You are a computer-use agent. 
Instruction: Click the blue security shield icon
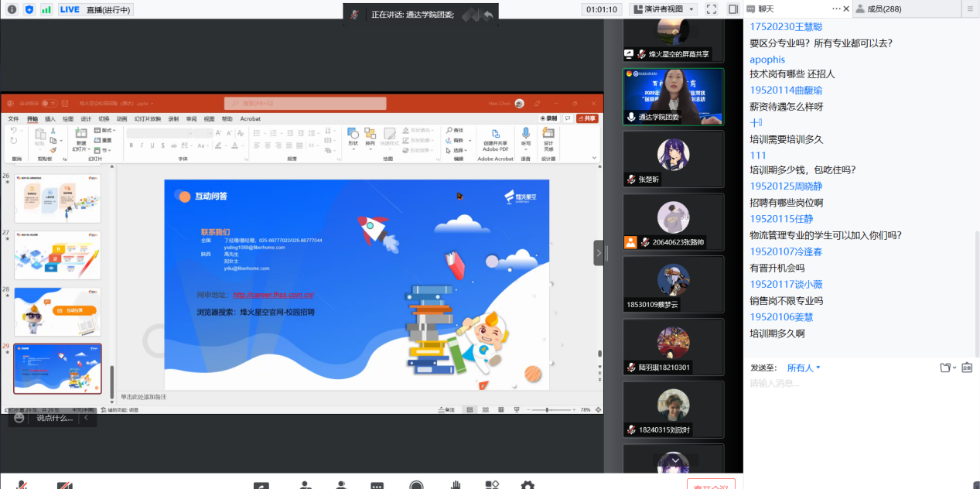[x=29, y=9]
